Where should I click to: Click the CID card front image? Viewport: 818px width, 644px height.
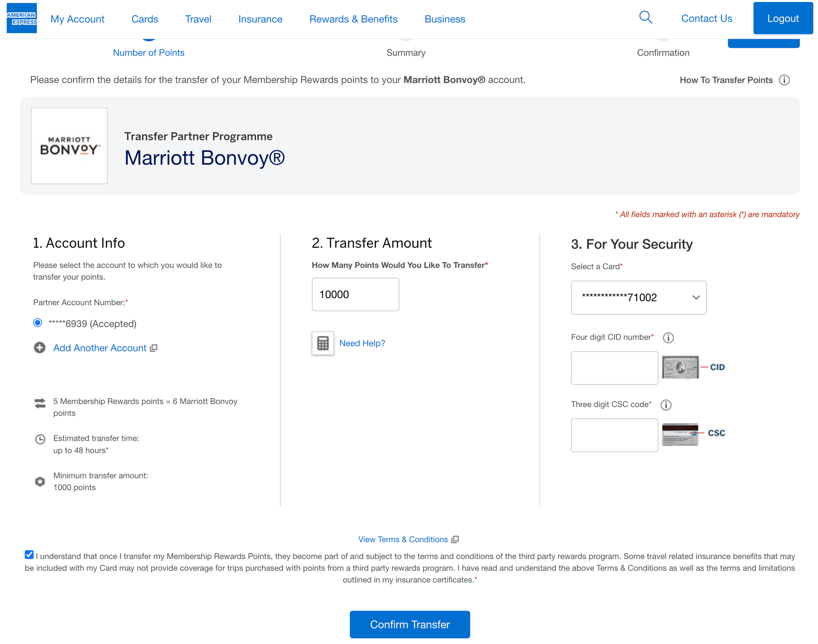click(x=681, y=367)
